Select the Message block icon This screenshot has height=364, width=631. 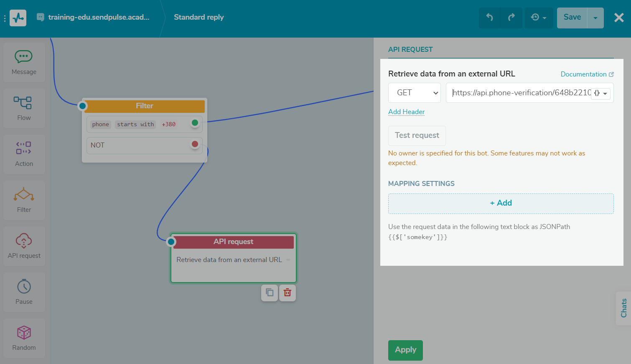point(24,62)
